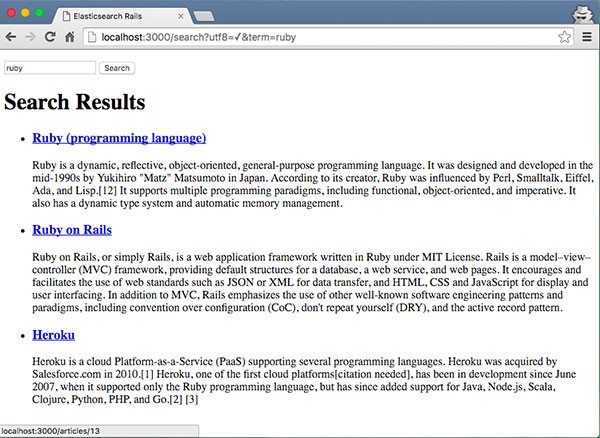Reload the page with the refresh icon
Image resolution: width=600 pixels, height=438 pixels.
pyautogui.click(x=50, y=37)
